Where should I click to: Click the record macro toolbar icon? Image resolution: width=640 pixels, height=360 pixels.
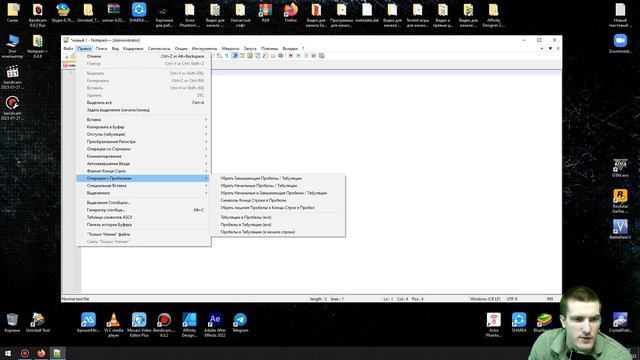pos(291,56)
